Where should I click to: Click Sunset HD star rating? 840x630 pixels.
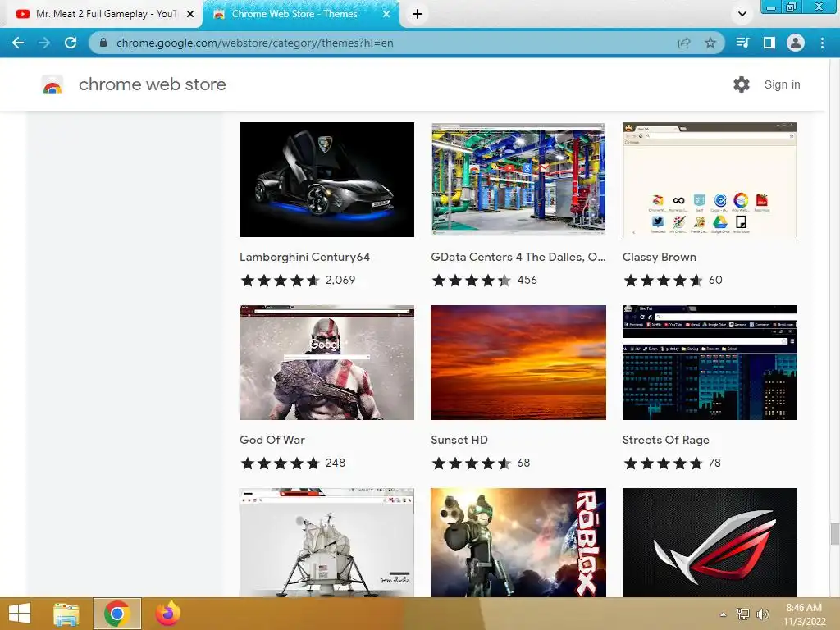click(x=472, y=463)
